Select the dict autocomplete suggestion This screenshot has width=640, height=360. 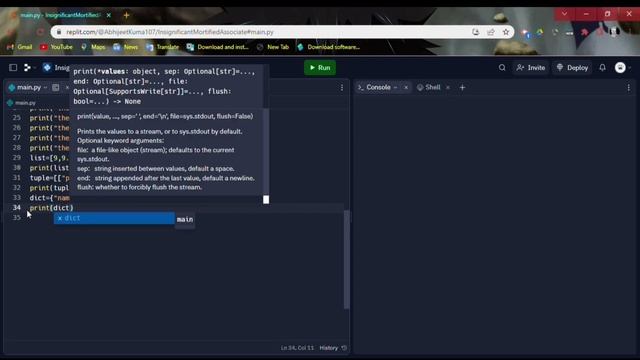[114, 218]
